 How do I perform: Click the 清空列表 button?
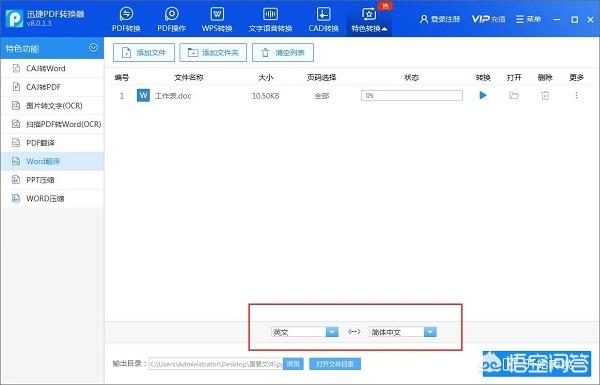[283, 52]
